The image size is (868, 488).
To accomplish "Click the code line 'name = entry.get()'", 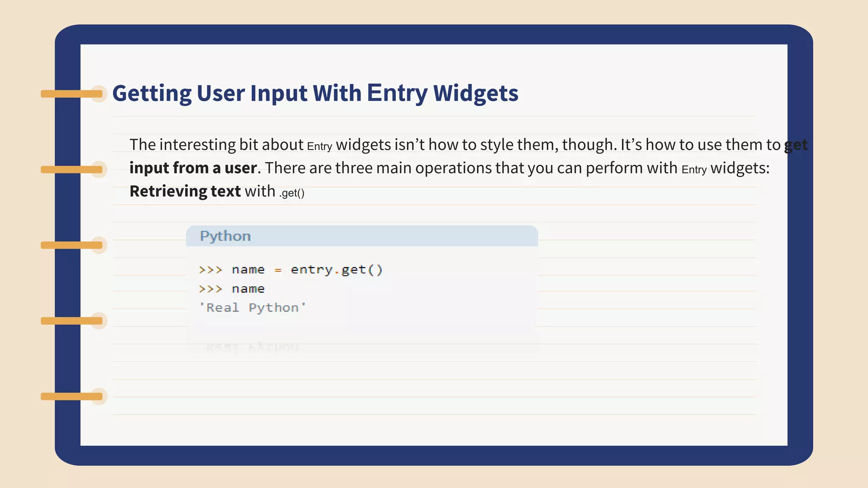I will click(x=307, y=270).
